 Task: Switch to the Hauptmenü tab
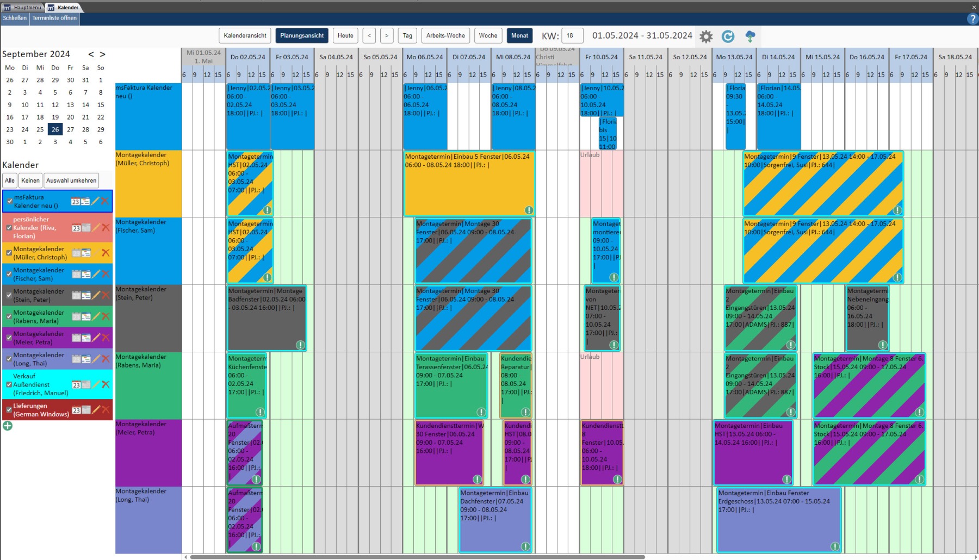(x=23, y=8)
